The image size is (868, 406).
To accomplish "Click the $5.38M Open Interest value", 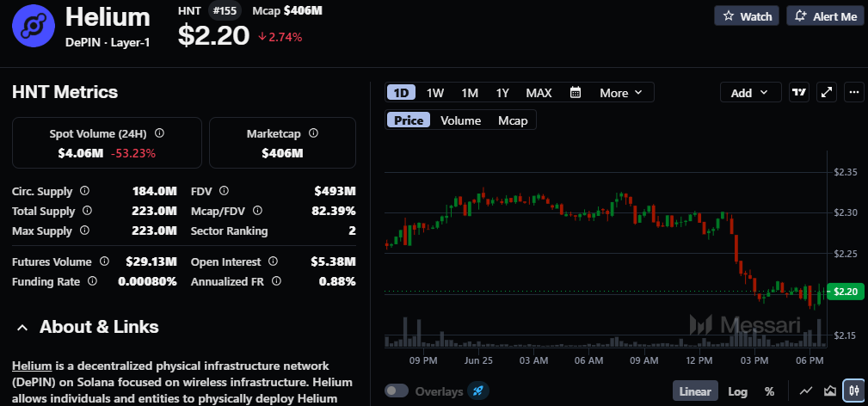I will pos(335,261).
